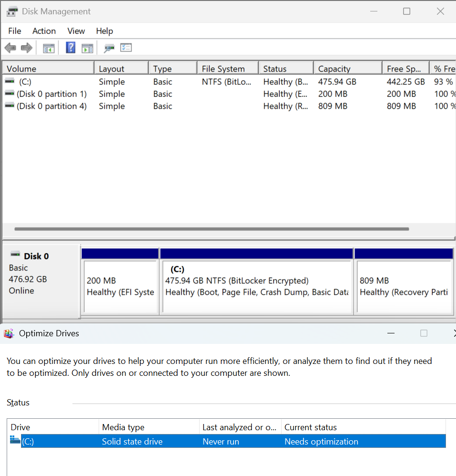Click the 442.25 GB free space cell
The image size is (456, 476).
405,82
